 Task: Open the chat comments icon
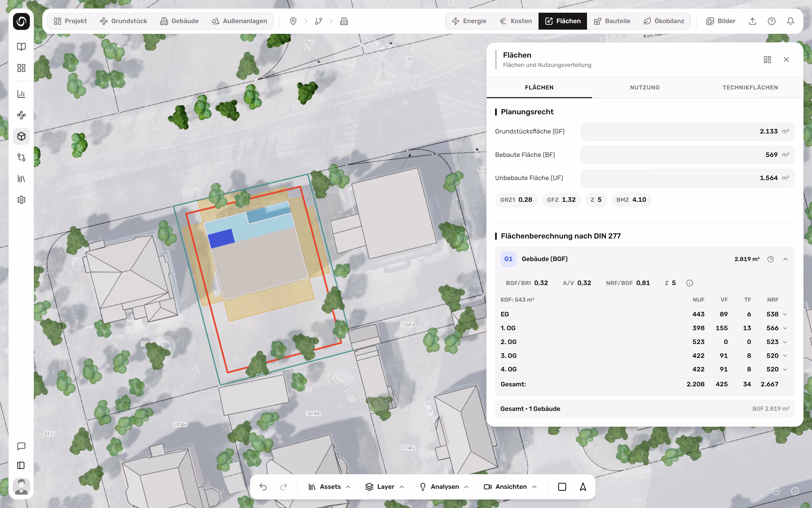(x=21, y=446)
